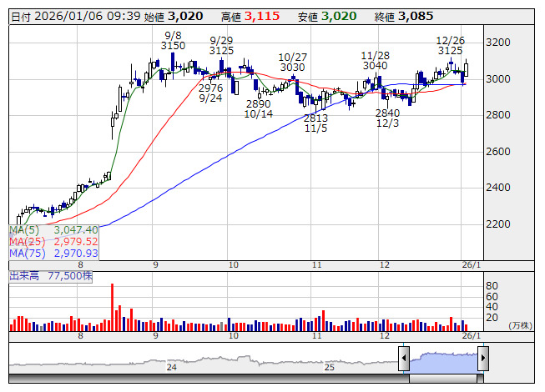Click the 9/29 3125 peak label
This screenshot has width=545, height=392.
tap(221, 46)
